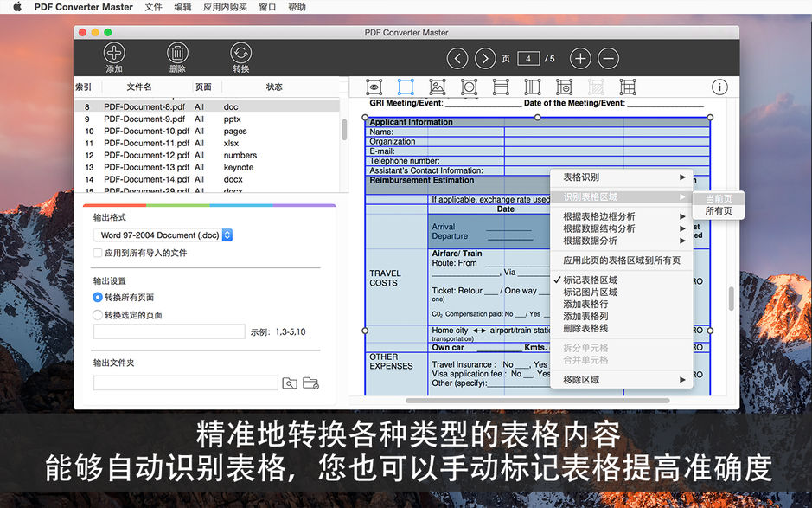Click the remove region toolbar icon
Screen dimensions: 812x508
(468, 87)
